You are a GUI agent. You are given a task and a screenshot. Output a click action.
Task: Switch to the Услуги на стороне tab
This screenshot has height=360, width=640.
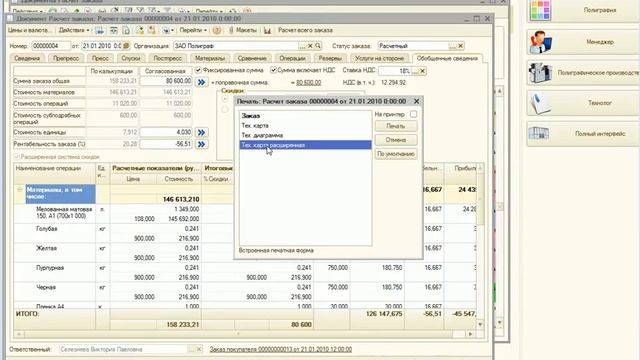379,58
